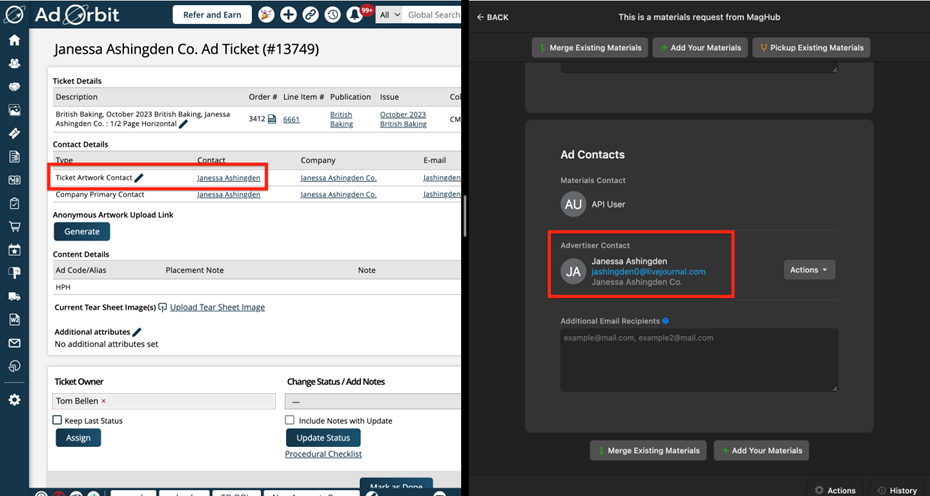Toggle the Include Notes with Update checkbox
The height and width of the screenshot is (496, 930).
289,420
